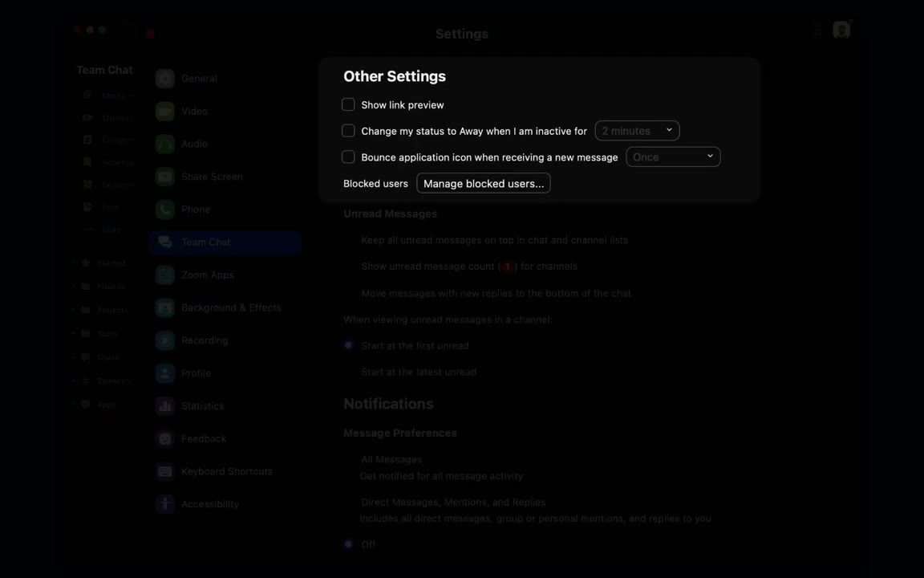
Task: Expand the Starred section in chat sidebar
Action: pyautogui.click(x=74, y=263)
